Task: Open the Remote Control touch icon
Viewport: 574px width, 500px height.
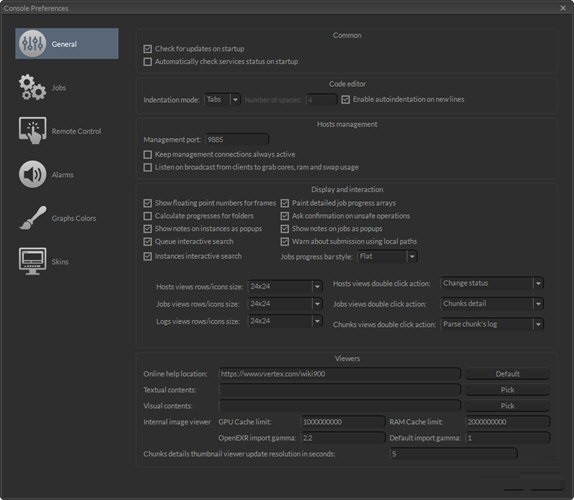Action: 33,131
